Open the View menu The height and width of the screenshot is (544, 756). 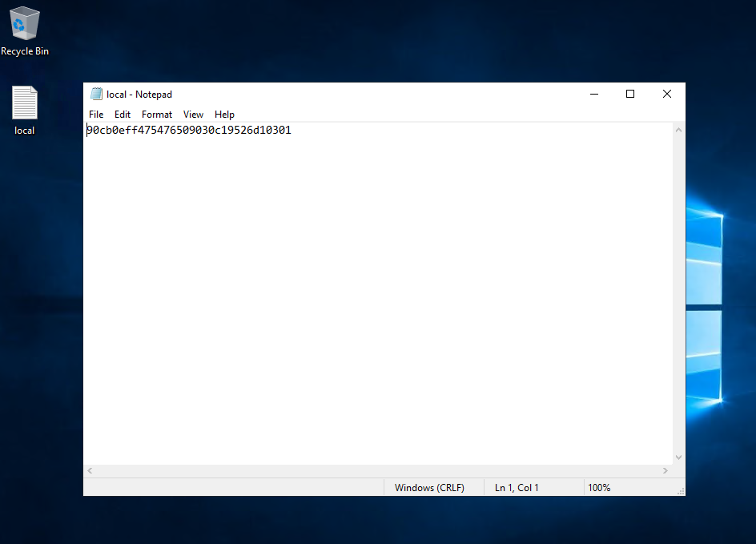pyautogui.click(x=193, y=115)
